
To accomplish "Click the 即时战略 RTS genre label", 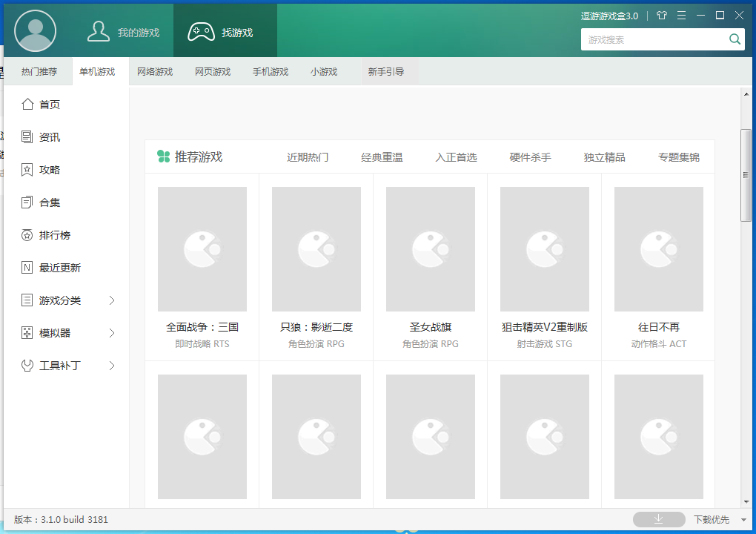I will (x=202, y=344).
